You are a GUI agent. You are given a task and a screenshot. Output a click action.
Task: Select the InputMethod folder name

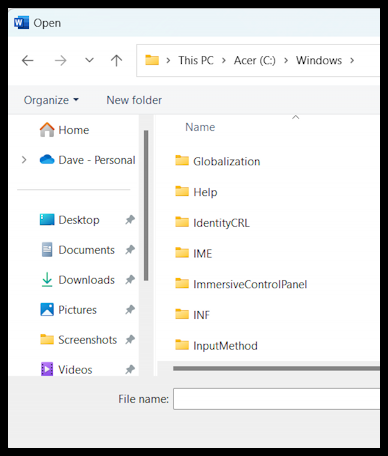click(225, 346)
